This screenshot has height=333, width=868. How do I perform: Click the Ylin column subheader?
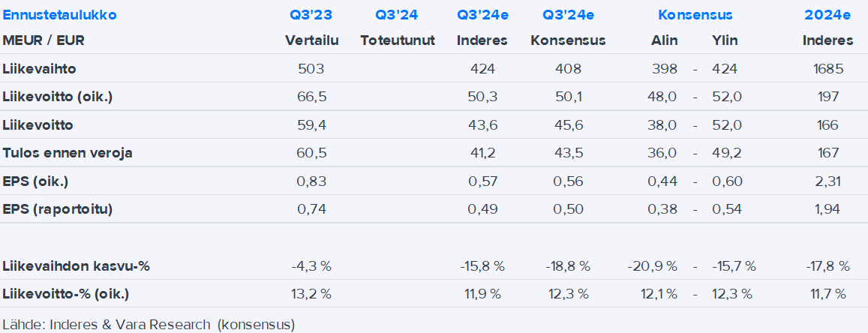[x=725, y=40]
